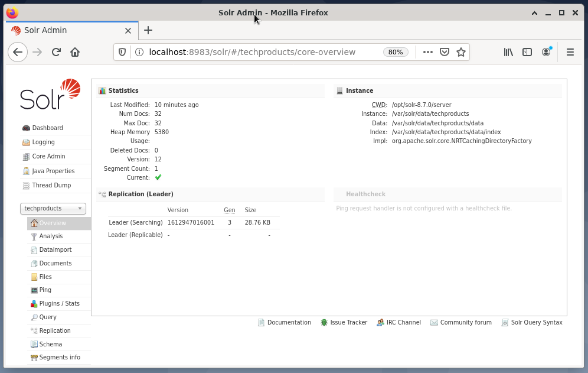Viewport: 588px width, 373px height.
Task: Toggle the sidebar view button
Action: coord(527,52)
